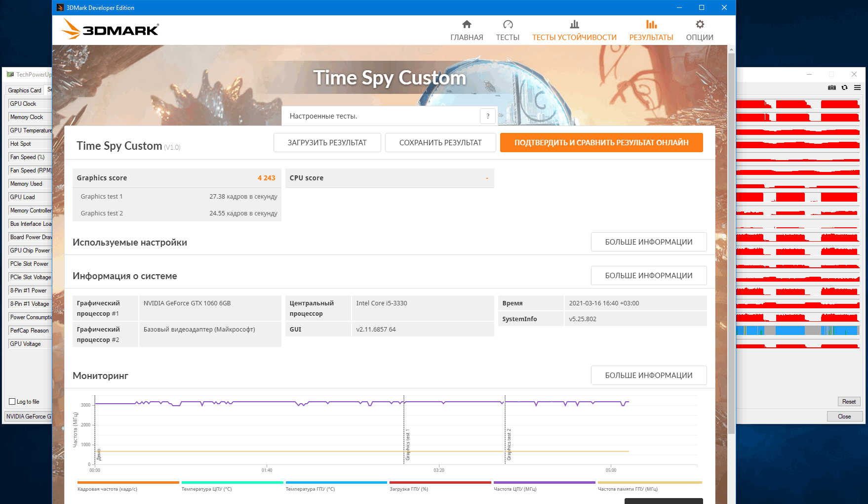Open the Graphics Card tab in GPU-Z
The height and width of the screenshot is (504, 868).
point(25,90)
